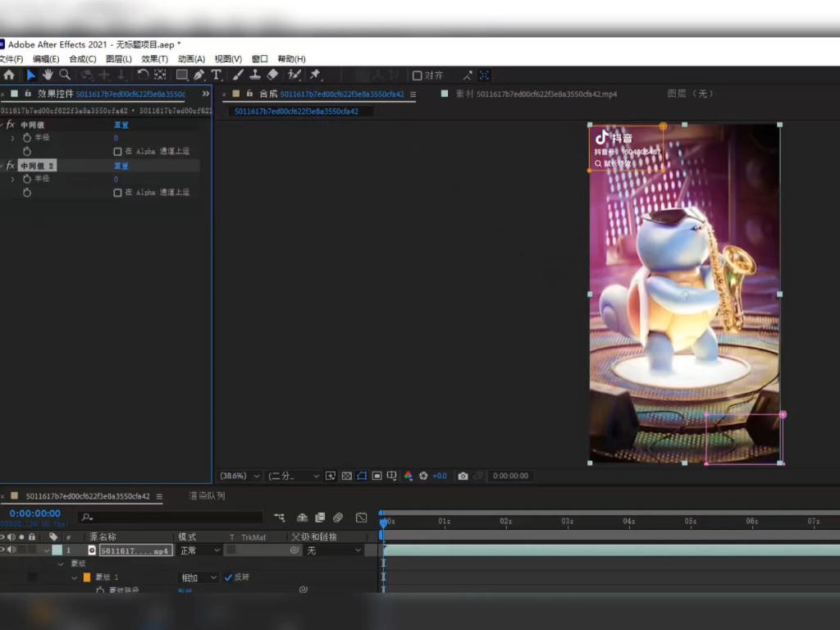Enable frame blending icon in timeline

(320, 518)
